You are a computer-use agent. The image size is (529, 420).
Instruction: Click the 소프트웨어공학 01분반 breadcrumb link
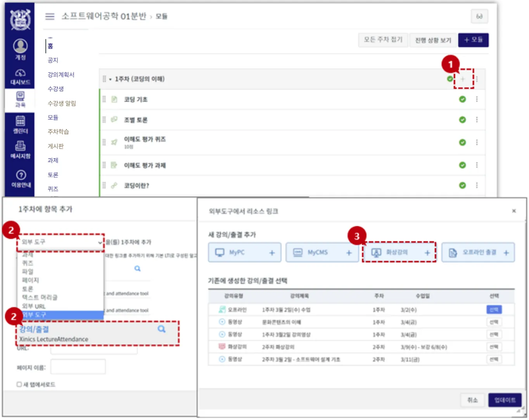tap(104, 16)
